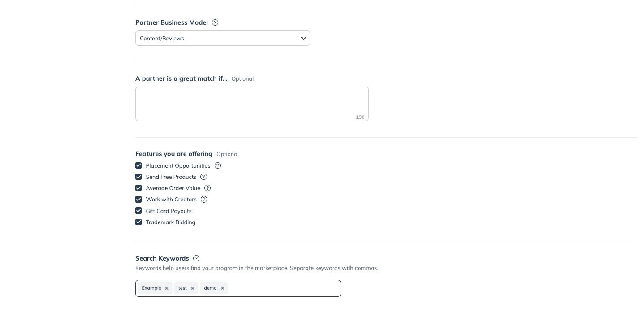Click the dropdown chevron on Partner Business Model

coord(303,39)
